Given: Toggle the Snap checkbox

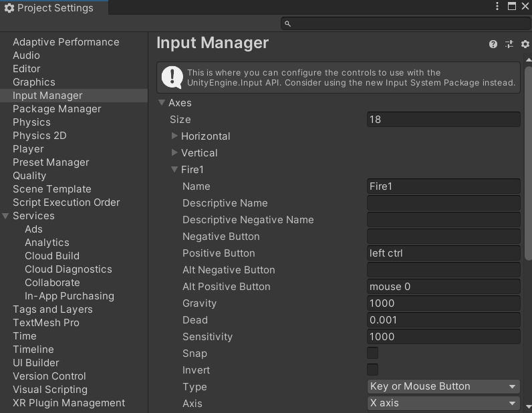Looking at the screenshot, I should pyautogui.click(x=372, y=354).
